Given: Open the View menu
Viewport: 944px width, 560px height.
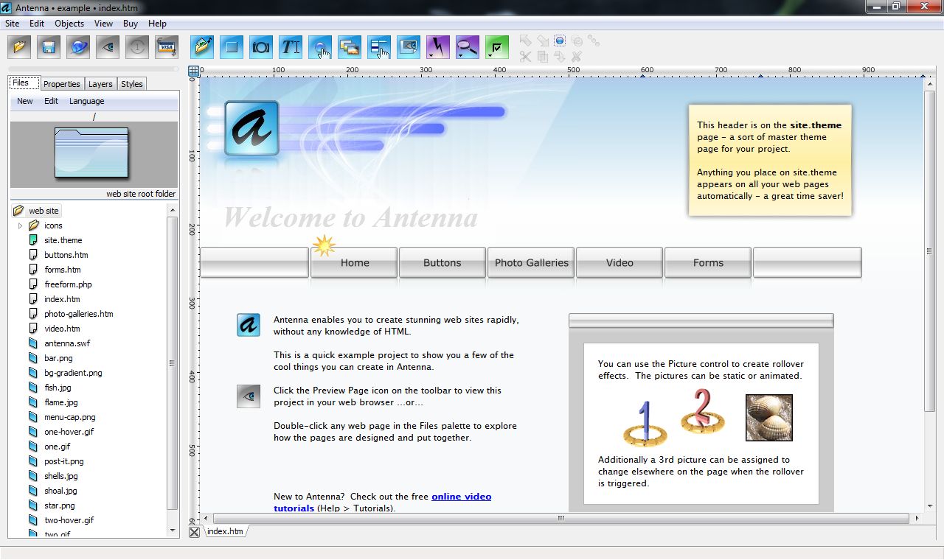Looking at the screenshot, I should (104, 24).
